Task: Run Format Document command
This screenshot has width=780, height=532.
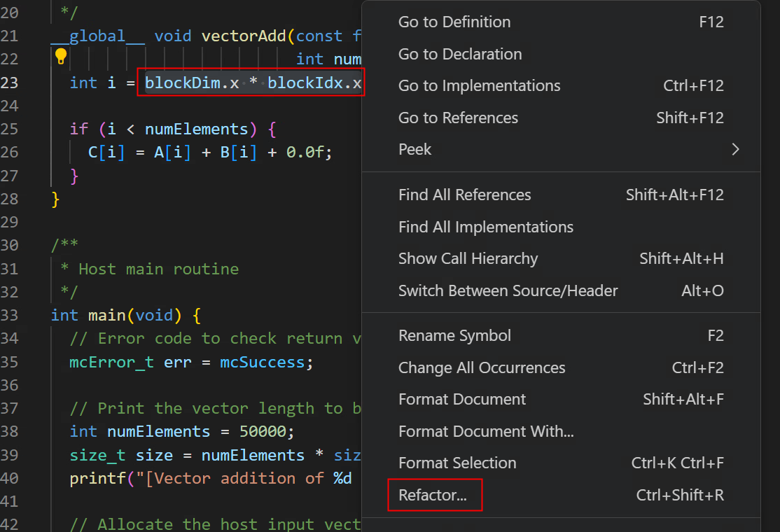Action: coord(462,399)
